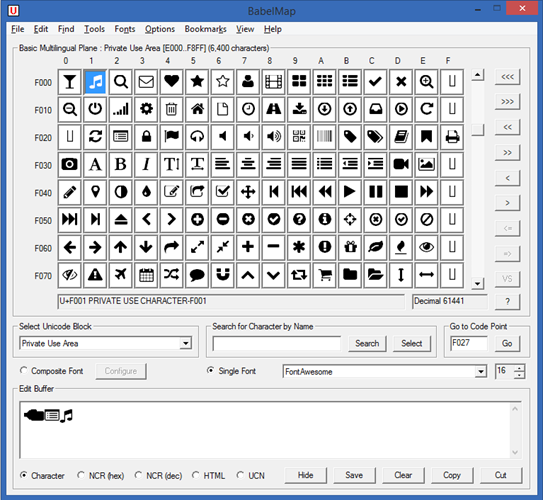
Task: Choose the Character output format option
Action: pyautogui.click(x=24, y=475)
